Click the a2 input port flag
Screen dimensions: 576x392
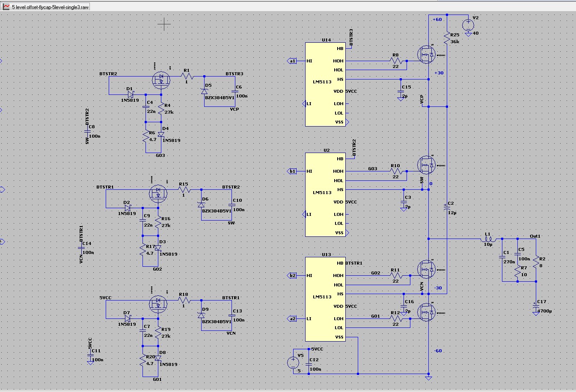[x=292, y=319]
